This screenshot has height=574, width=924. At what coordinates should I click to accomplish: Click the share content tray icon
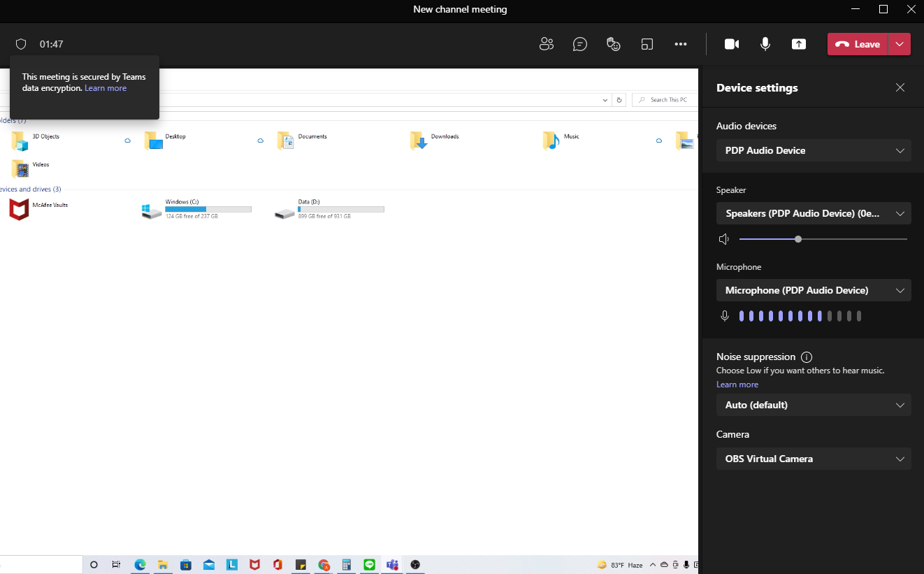(x=799, y=44)
